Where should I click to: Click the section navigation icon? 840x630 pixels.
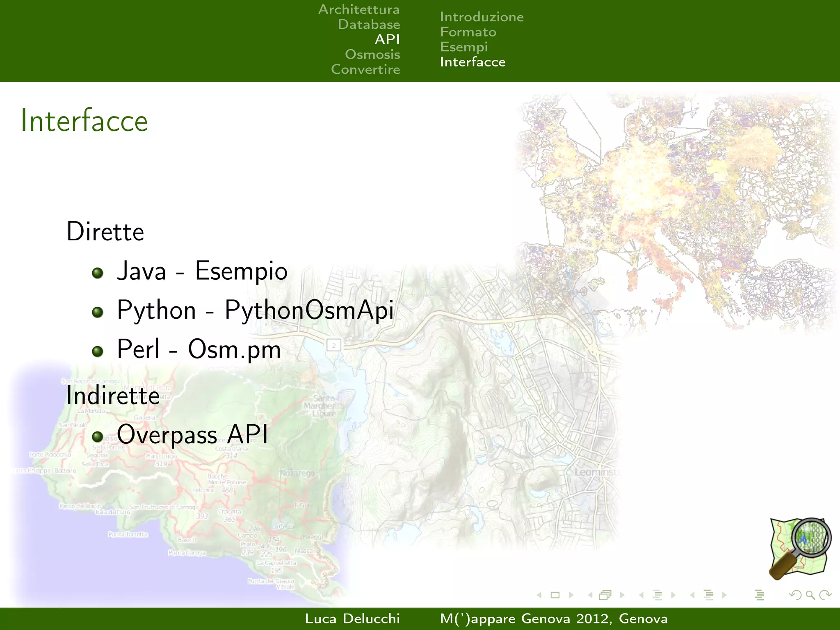coord(708,595)
